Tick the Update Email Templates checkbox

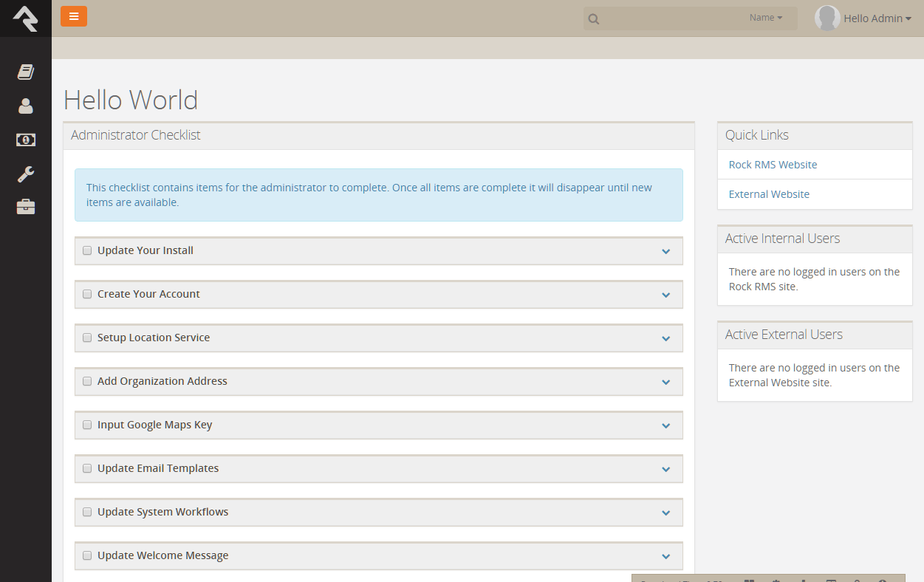coord(87,468)
